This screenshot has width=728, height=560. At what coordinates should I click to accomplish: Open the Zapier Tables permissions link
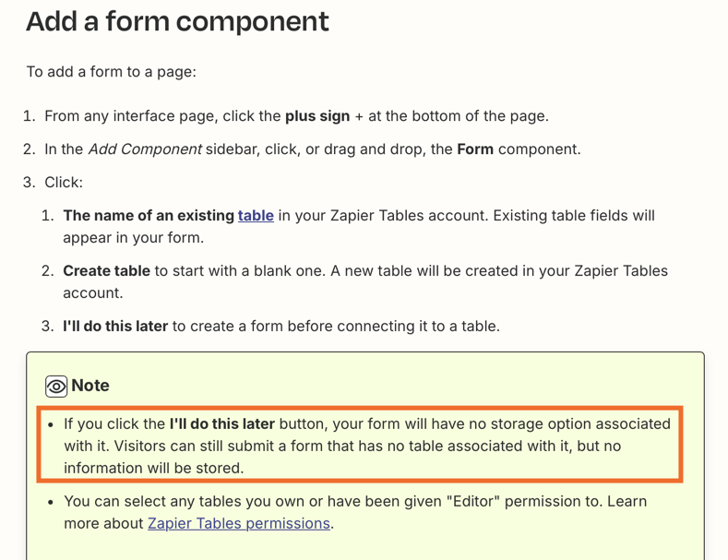tap(239, 523)
